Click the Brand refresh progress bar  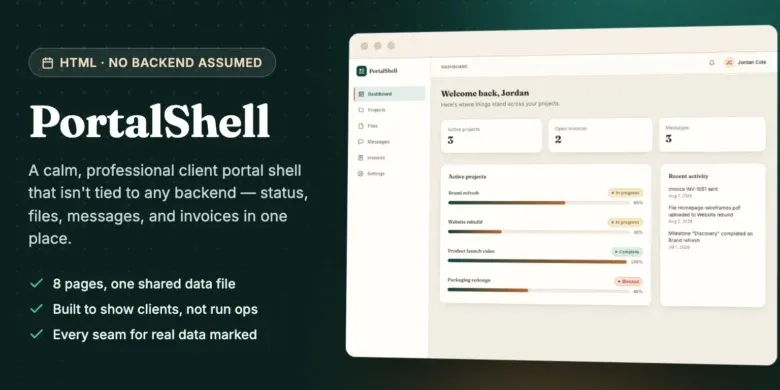[x=538, y=202]
